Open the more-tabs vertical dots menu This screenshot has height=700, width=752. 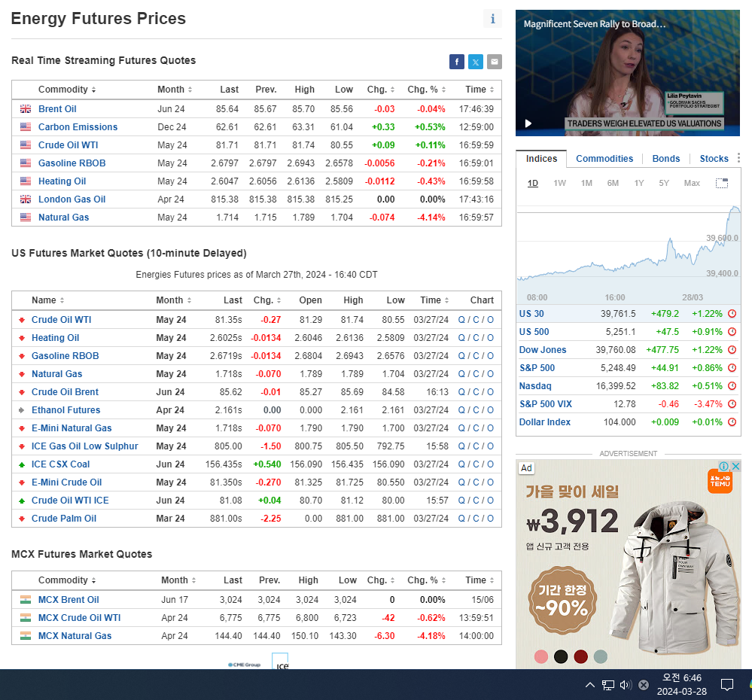[x=738, y=158]
